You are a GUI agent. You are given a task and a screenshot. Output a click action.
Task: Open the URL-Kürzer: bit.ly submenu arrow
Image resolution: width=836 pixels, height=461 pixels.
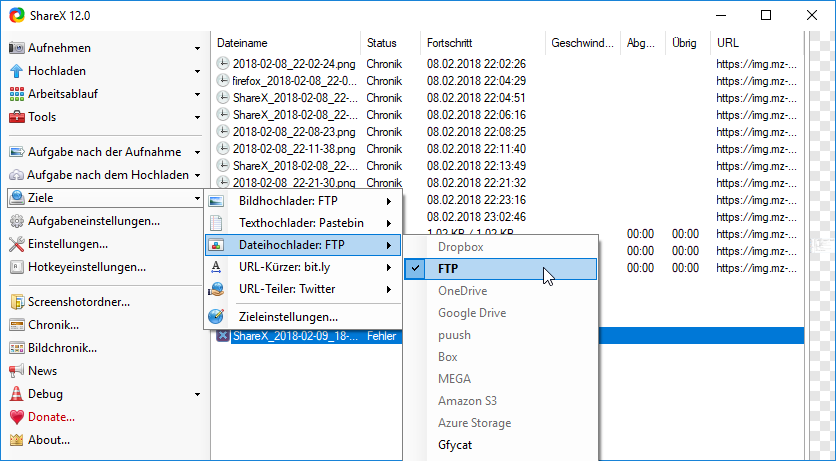(389, 267)
